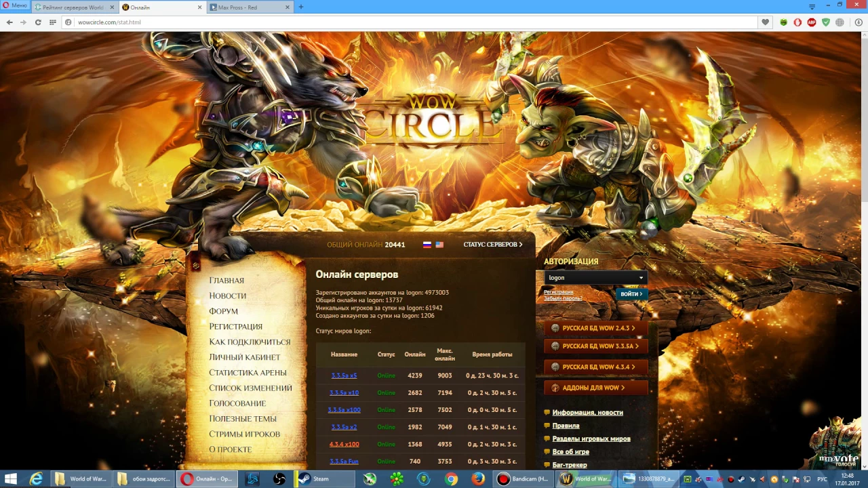Screen dimensions: 868x488
Task: Open РУССКАЯ БД WOW 3.3.5A button
Action: tap(595, 346)
